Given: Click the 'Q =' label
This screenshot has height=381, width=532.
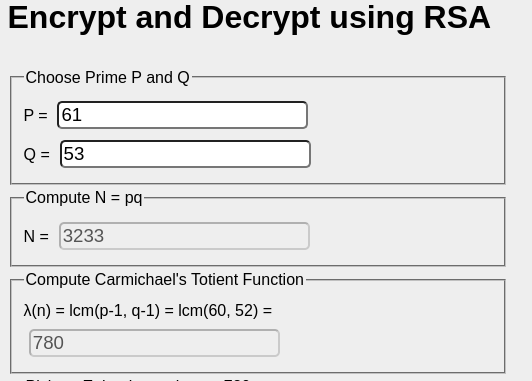Looking at the screenshot, I should click(37, 154).
